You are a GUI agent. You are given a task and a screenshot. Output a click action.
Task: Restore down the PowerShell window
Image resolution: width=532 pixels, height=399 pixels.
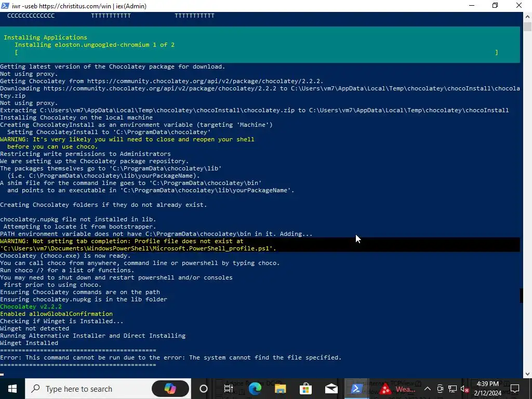[495, 6]
